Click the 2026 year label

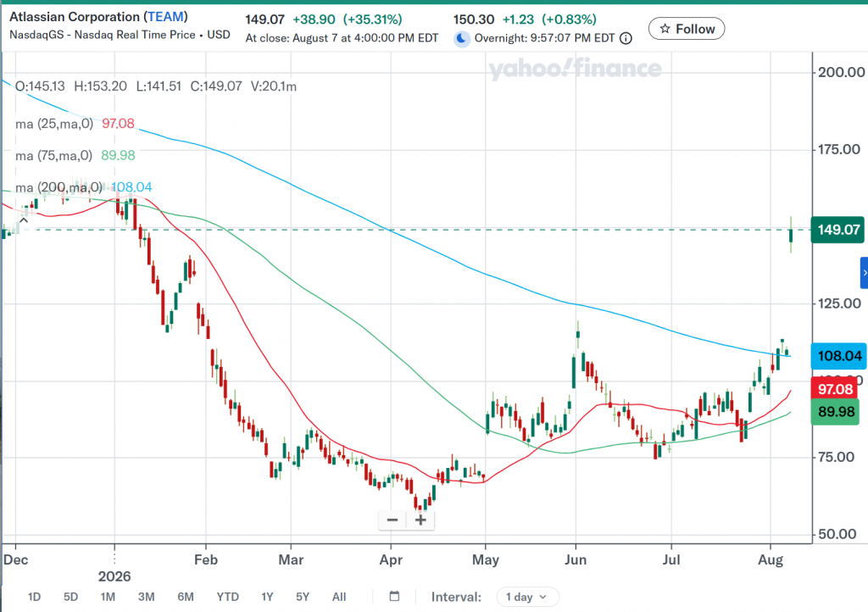pos(114,576)
